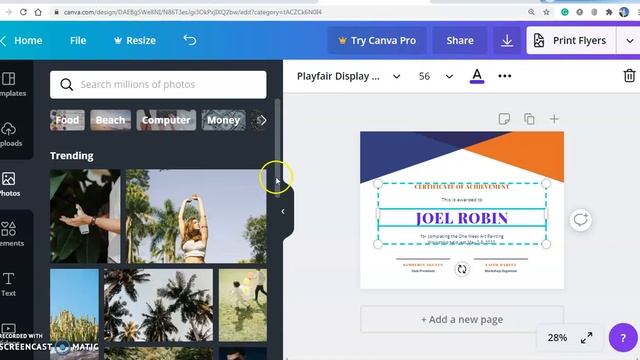The image size is (640, 360).
Task: Expand the Print Flyers dropdown arrow
Action: click(629, 40)
